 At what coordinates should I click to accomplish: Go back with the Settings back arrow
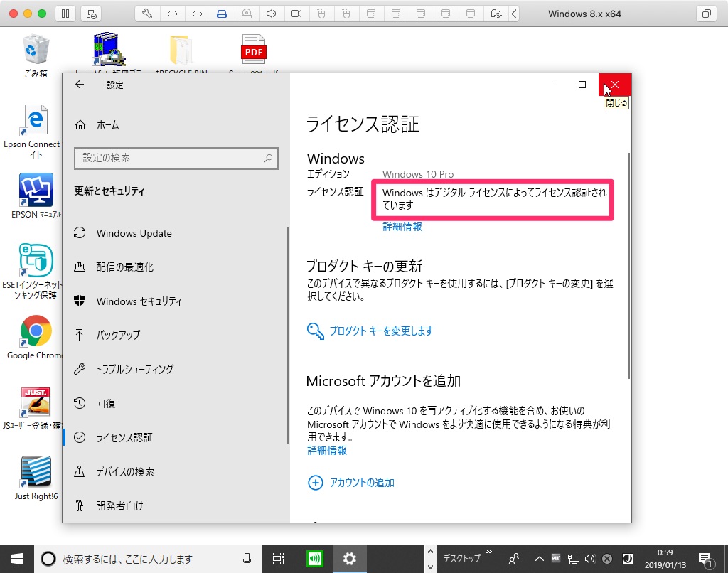tap(80, 85)
